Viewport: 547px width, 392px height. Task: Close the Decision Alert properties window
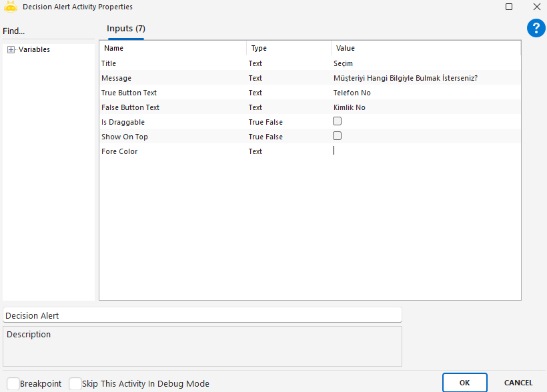click(536, 7)
